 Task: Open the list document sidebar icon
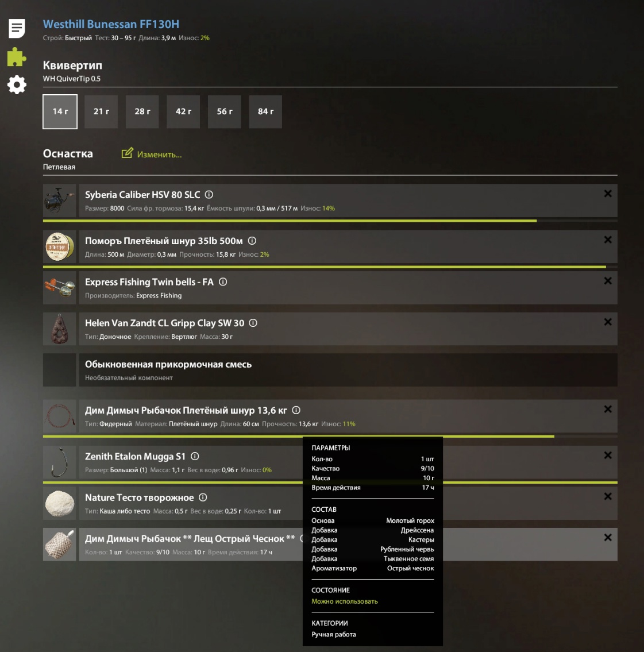17,28
